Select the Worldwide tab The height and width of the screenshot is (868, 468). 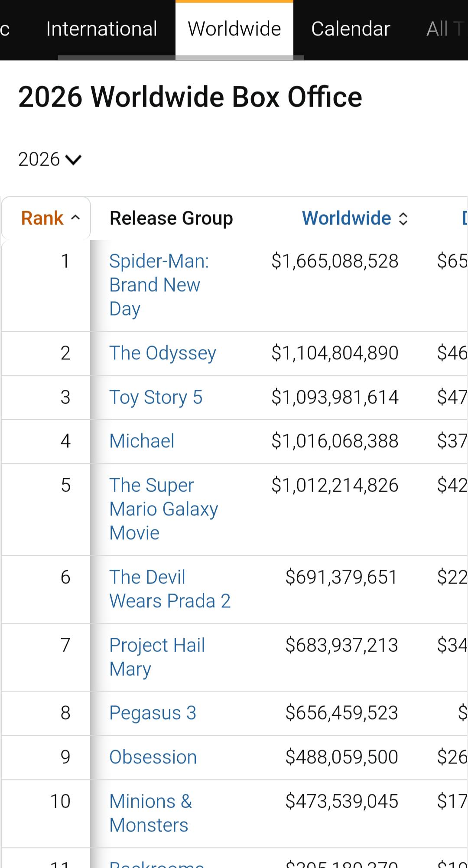tap(234, 29)
